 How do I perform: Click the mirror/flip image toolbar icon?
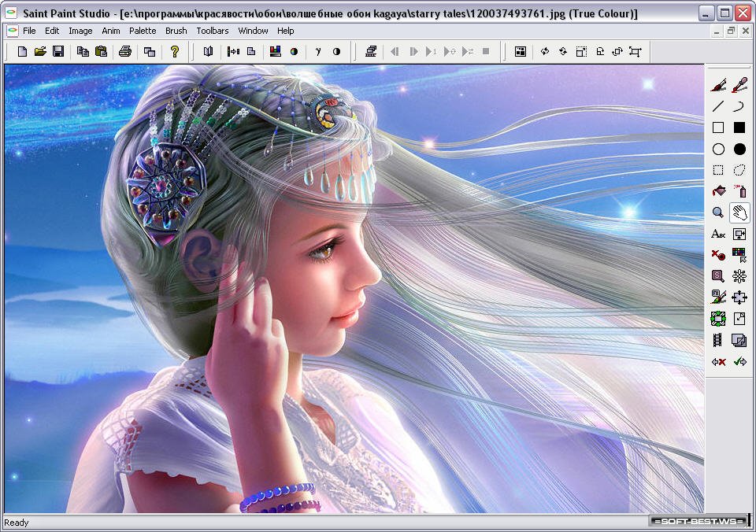point(208,52)
